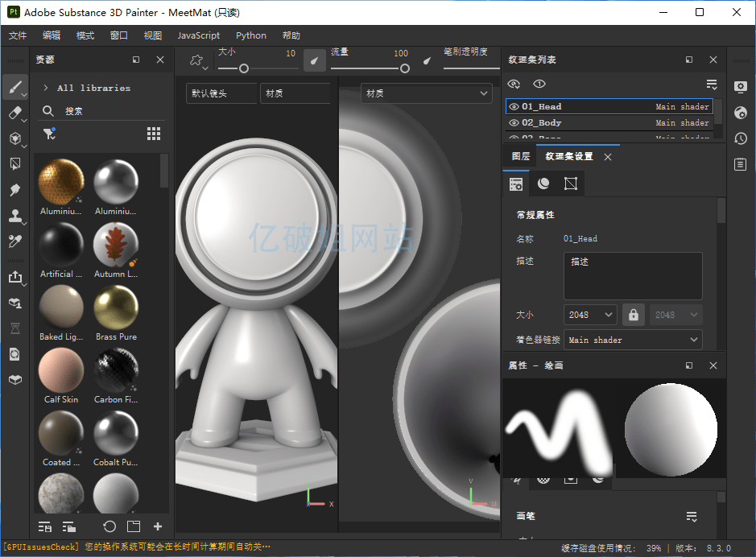This screenshot has height=557, width=756.
Task: Expand All libraries tree
Action: pyautogui.click(x=45, y=88)
